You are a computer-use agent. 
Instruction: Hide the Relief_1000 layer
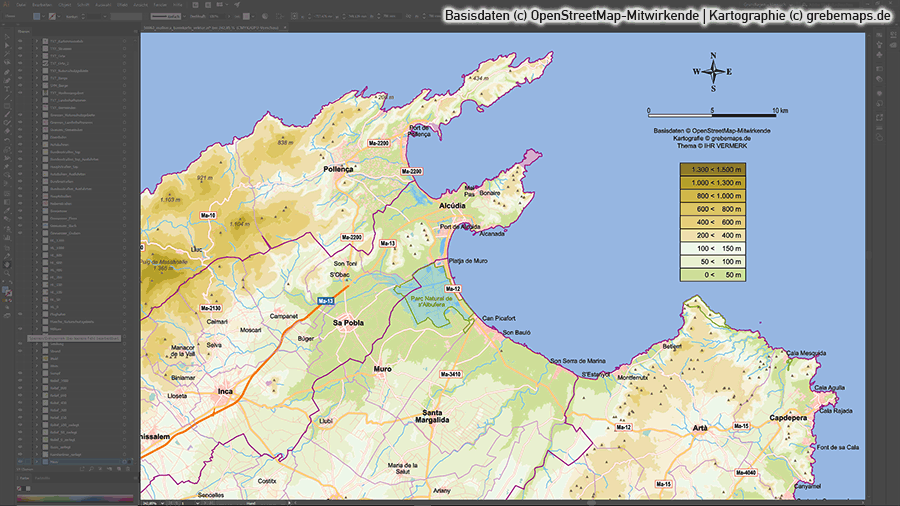tap(20, 381)
